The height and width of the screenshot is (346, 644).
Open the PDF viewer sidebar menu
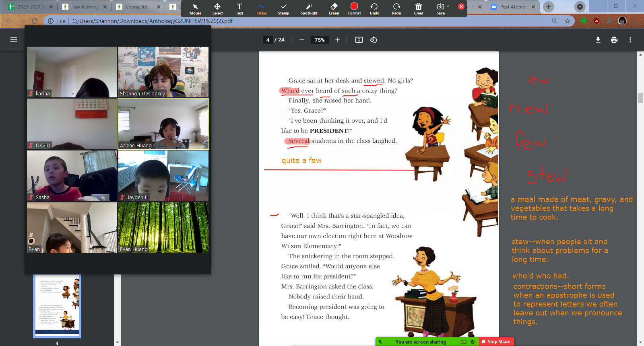click(x=14, y=40)
